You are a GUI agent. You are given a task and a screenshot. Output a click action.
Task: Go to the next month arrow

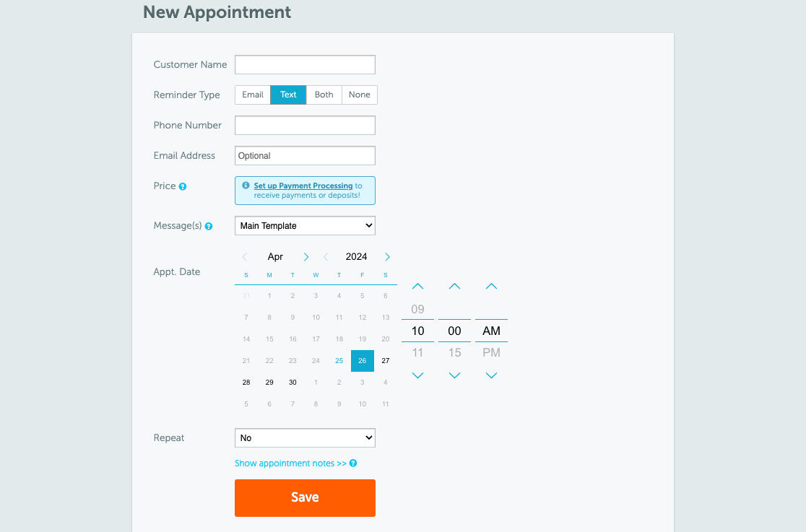click(306, 257)
